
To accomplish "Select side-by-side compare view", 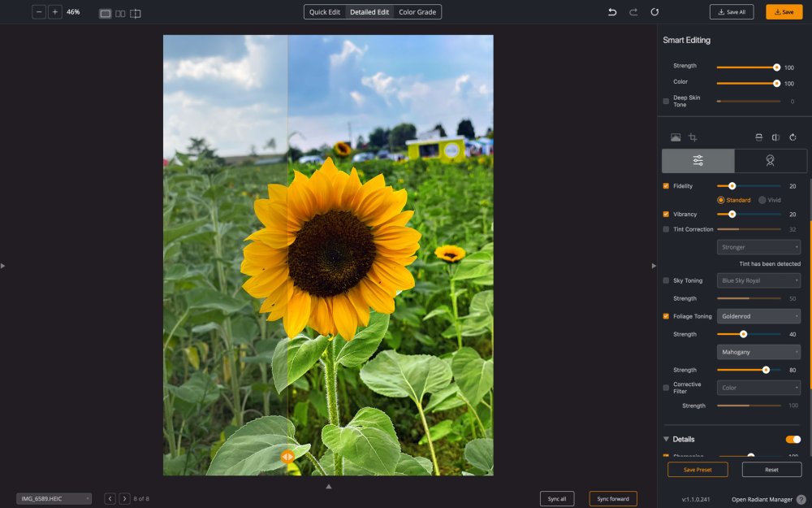I will (x=120, y=14).
